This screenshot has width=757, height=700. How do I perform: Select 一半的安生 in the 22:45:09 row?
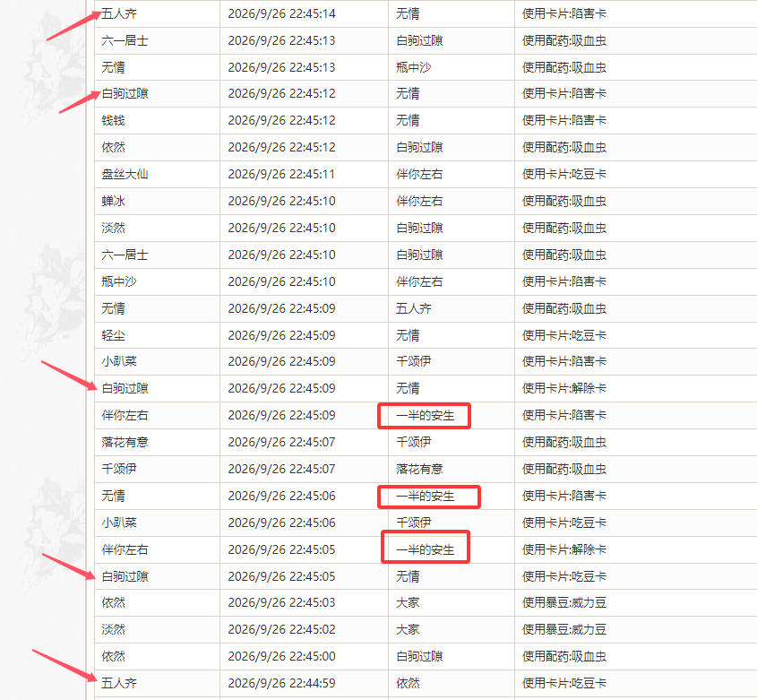[x=426, y=416]
